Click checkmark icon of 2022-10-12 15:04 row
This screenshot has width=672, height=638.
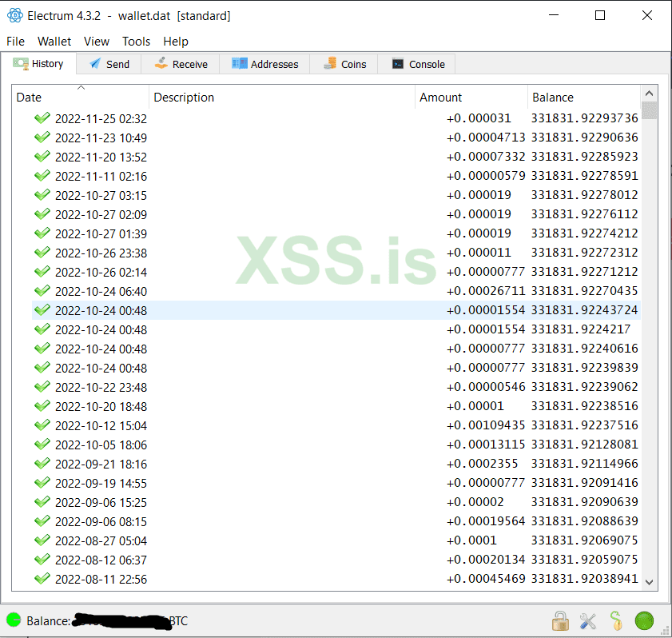pyautogui.click(x=42, y=425)
